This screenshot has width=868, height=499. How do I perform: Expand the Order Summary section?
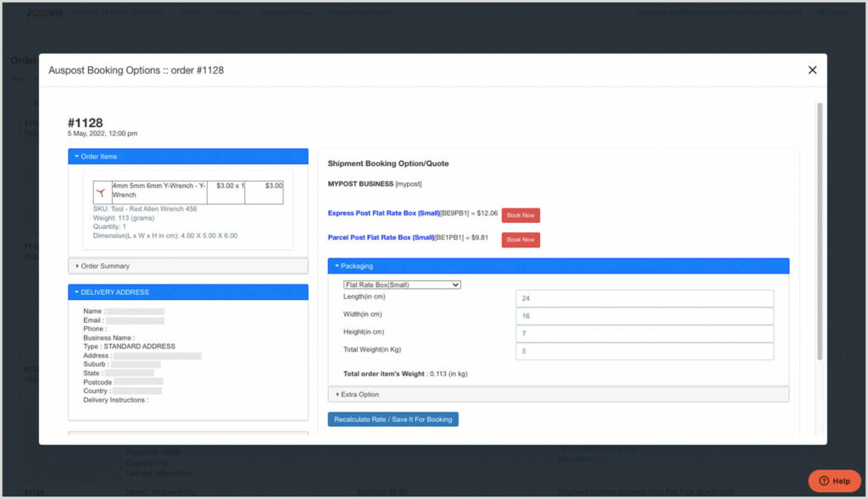188,266
